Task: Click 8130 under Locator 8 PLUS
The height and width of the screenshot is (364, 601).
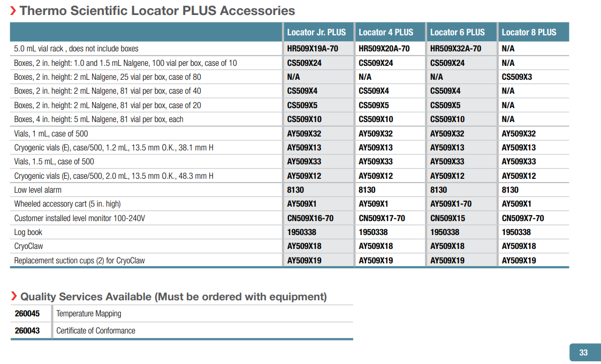Action: click(x=510, y=190)
